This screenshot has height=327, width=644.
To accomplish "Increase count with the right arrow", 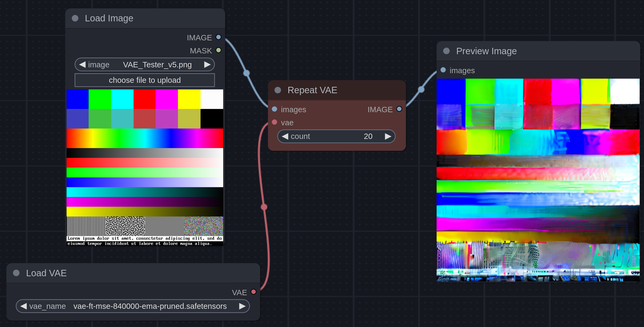I will 388,137.
